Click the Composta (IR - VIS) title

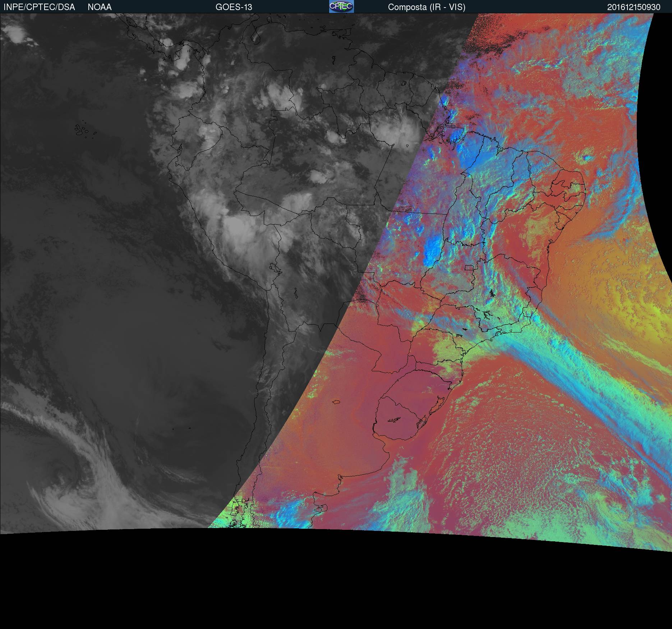pyautogui.click(x=427, y=7)
